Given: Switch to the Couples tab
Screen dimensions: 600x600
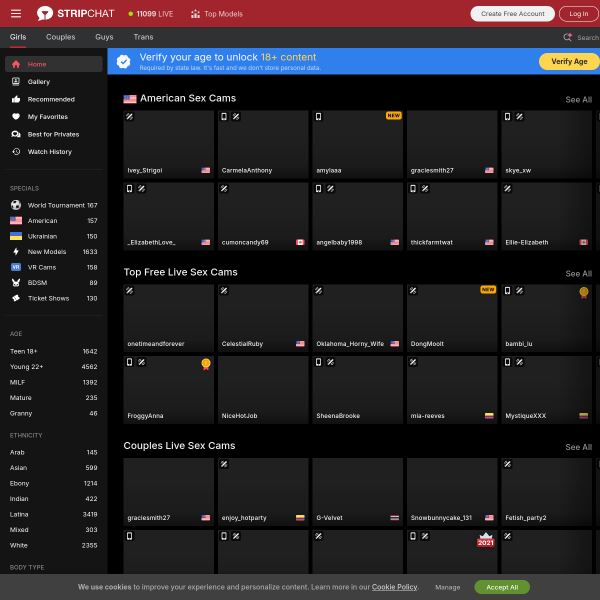Looking at the screenshot, I should click(x=61, y=37).
